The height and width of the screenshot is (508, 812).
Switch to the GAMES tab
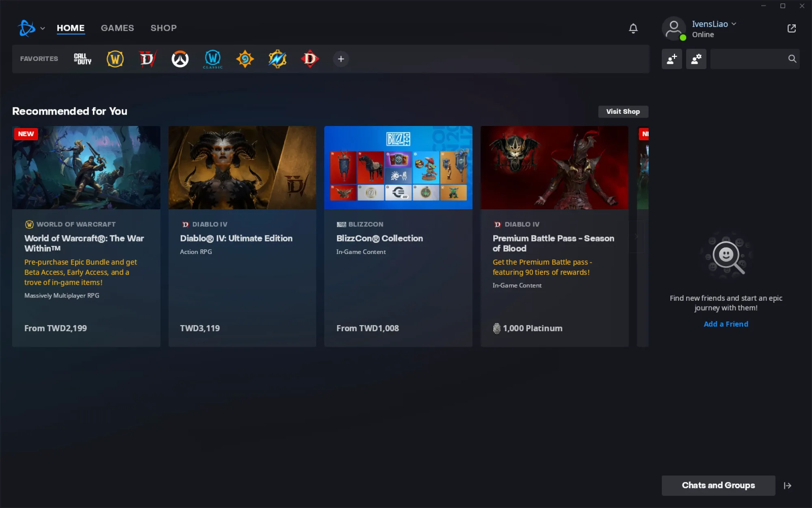point(117,28)
